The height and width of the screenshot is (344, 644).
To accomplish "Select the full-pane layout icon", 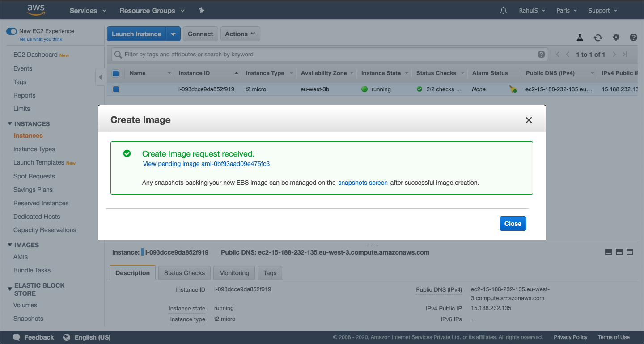I will pos(630,251).
